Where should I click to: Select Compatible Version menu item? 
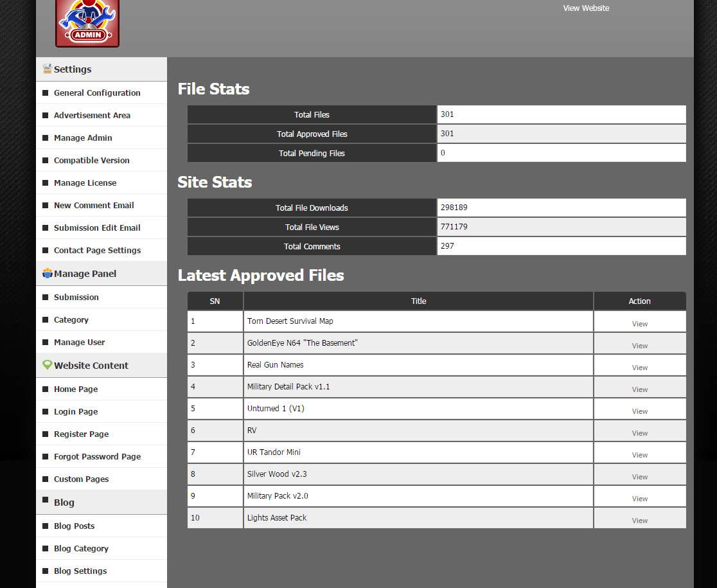point(91,160)
